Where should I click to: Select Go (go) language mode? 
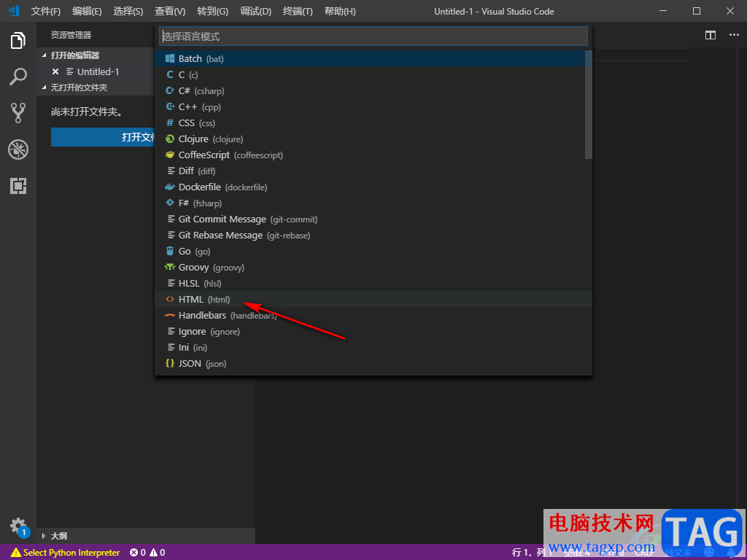373,252
